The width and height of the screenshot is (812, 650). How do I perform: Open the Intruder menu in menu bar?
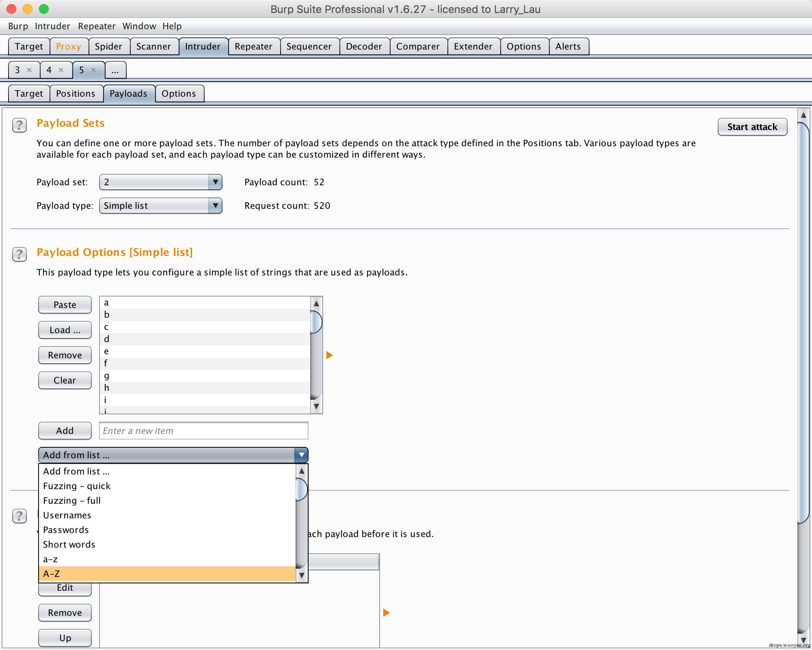[52, 26]
